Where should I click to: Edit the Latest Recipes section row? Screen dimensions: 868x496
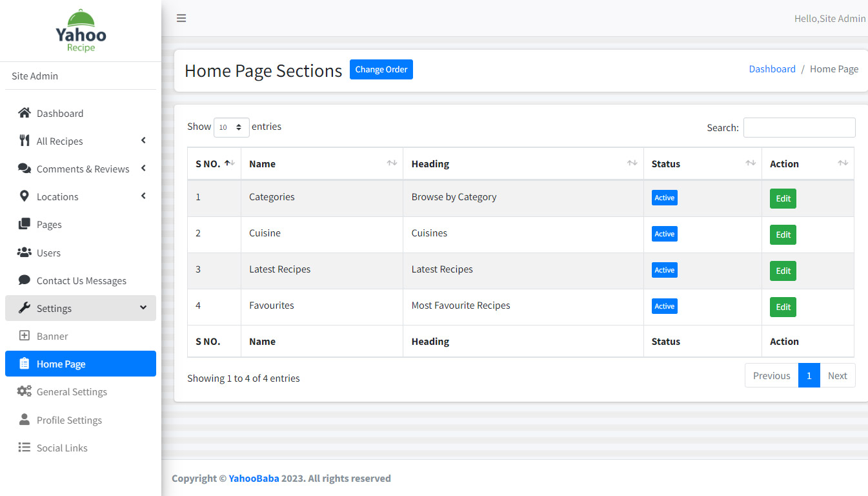(x=783, y=271)
